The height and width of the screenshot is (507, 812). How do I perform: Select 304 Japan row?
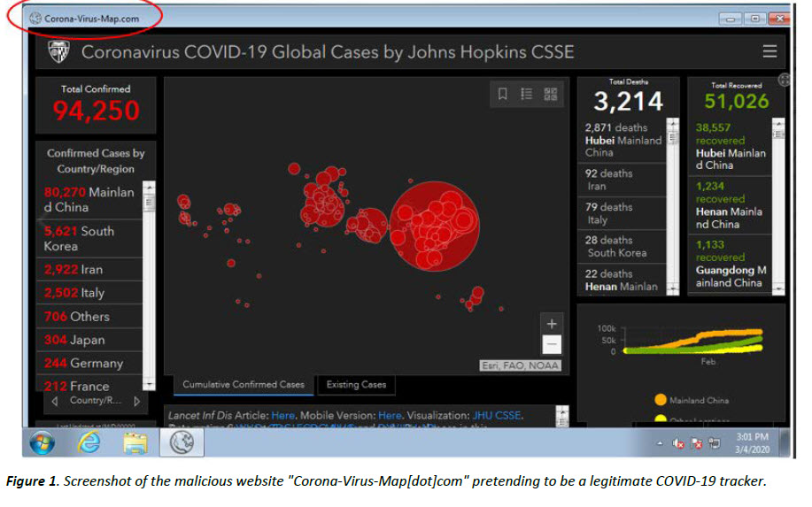pyautogui.click(x=89, y=340)
